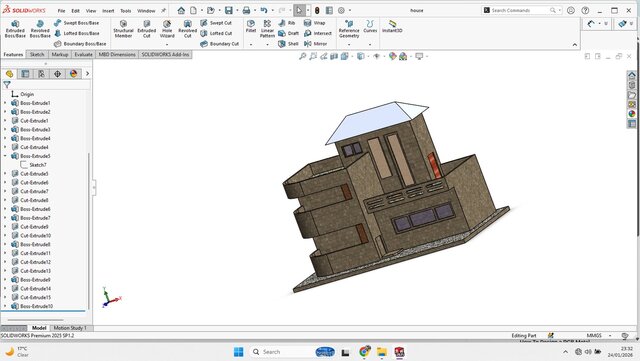The image size is (640, 361).
Task: Switch to the Evaluate tab
Action: [83, 54]
